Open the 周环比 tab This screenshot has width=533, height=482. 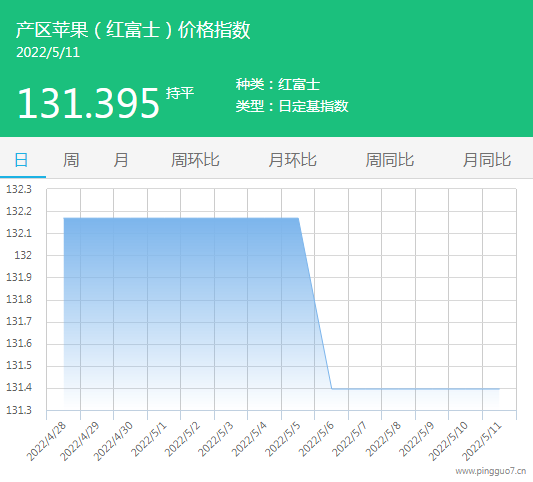[195, 160]
